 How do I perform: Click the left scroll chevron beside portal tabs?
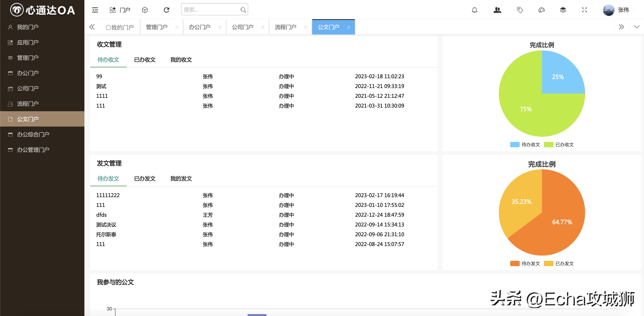coord(92,27)
